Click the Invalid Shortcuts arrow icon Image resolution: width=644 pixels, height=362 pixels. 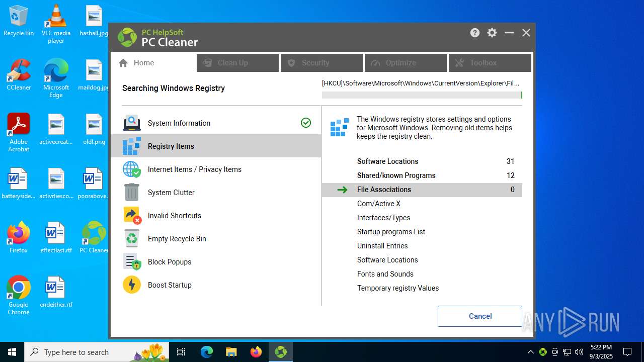coord(132,215)
